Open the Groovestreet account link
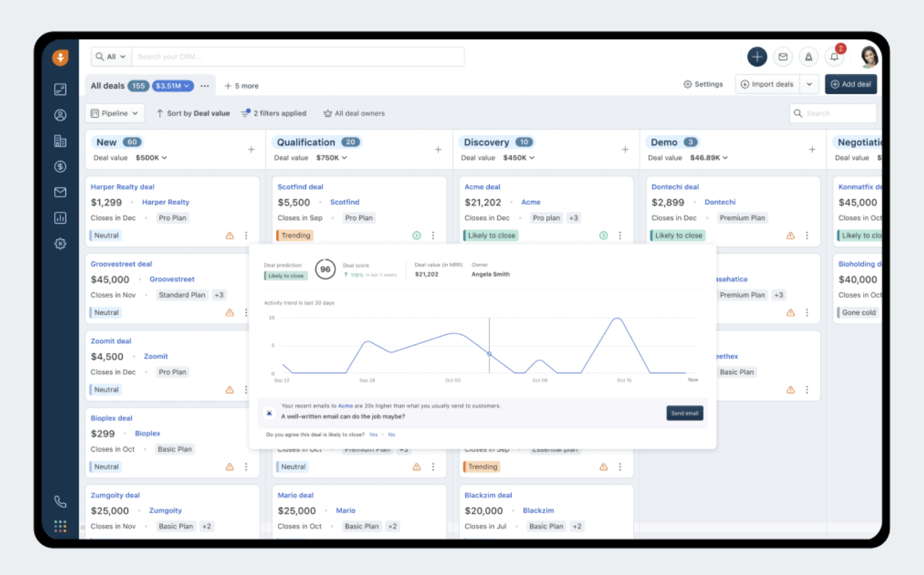 click(172, 279)
